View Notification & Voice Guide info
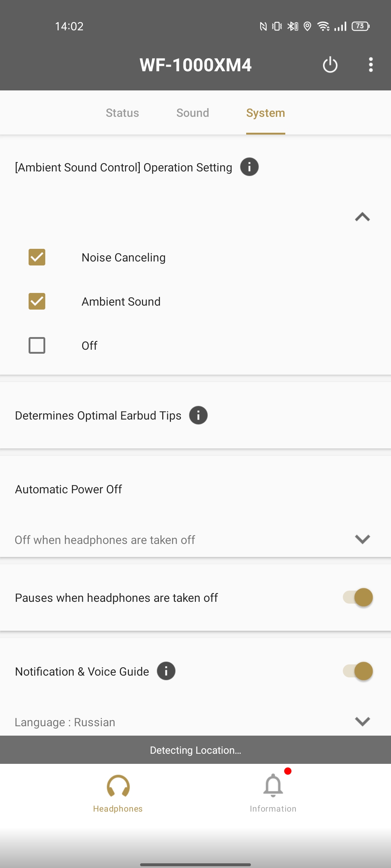The width and height of the screenshot is (391, 868). (166, 671)
